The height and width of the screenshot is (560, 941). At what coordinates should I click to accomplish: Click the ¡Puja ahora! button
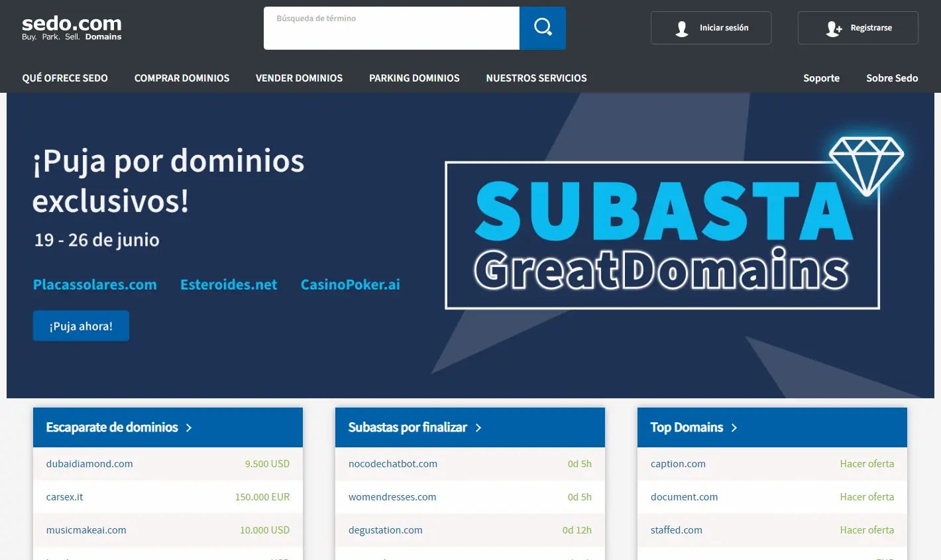81,326
